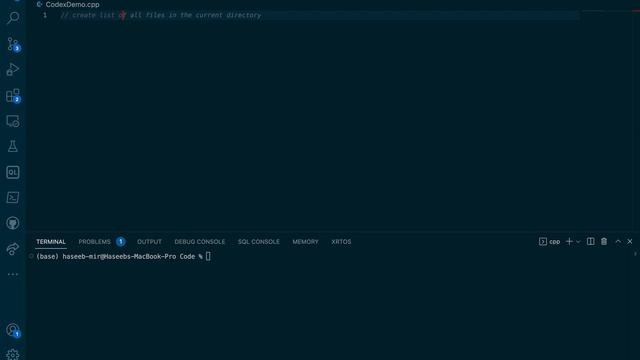Switch to the PROBLEMS tab
Screen dimensions: 640x360
coord(94,242)
